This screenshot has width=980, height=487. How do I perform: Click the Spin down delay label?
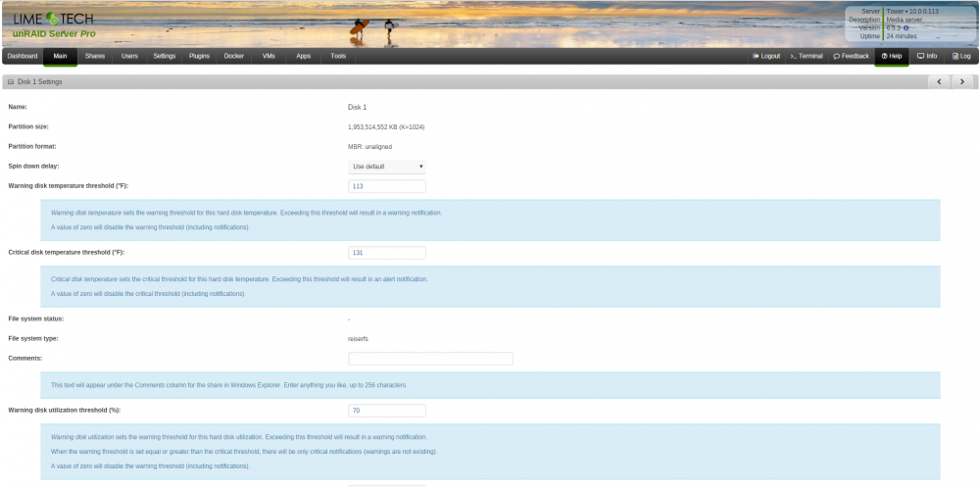33,167
